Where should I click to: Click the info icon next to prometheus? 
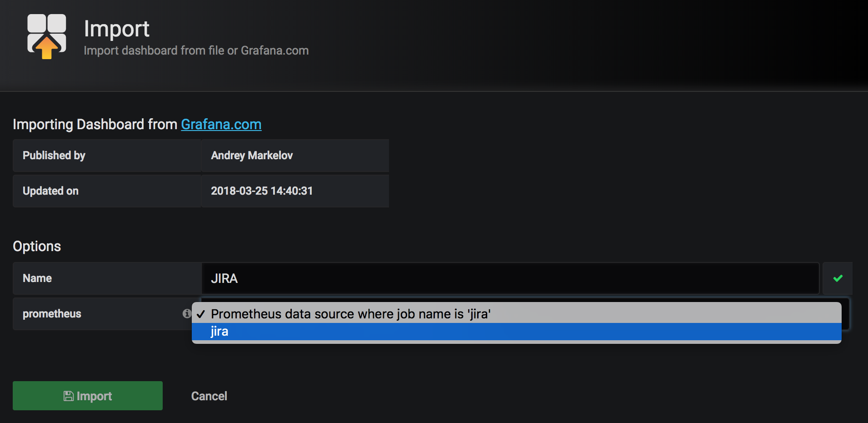point(186,313)
